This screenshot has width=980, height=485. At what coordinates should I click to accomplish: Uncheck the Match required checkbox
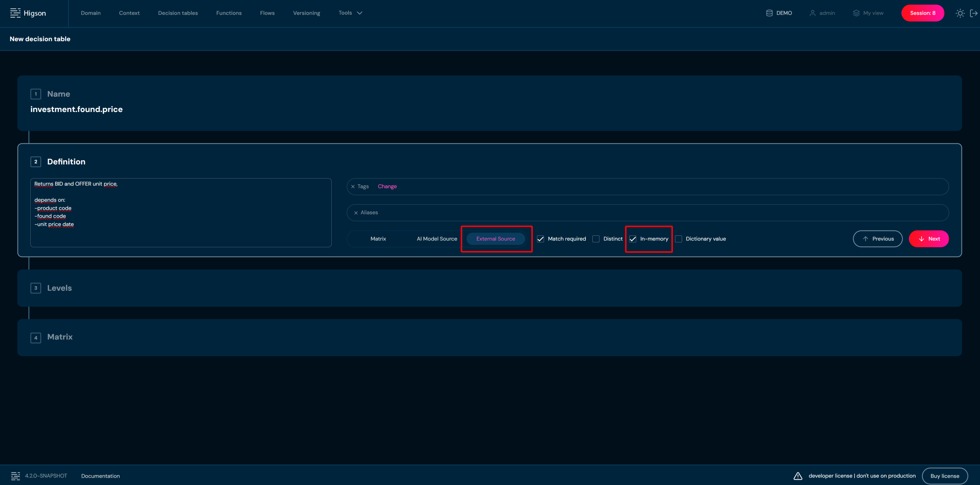click(x=541, y=239)
